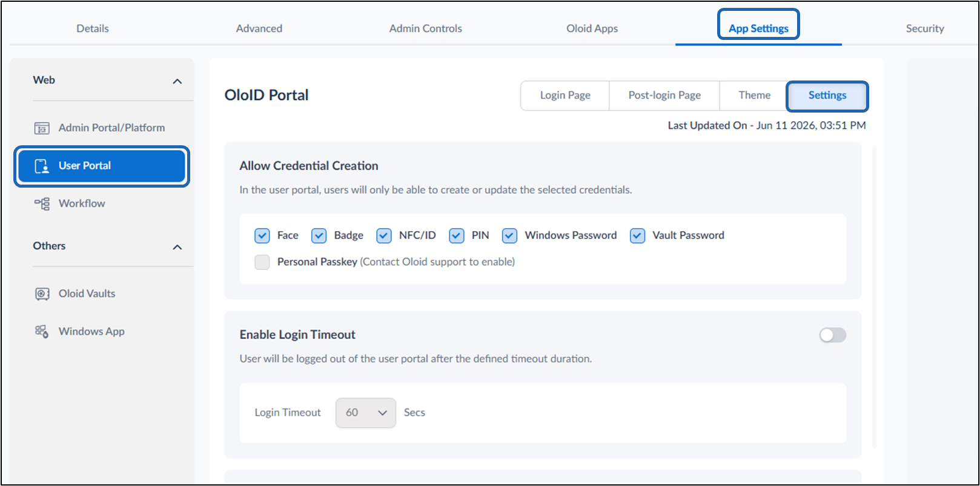Switch to the Advanced tab
This screenshot has height=486, width=980.
click(x=259, y=28)
